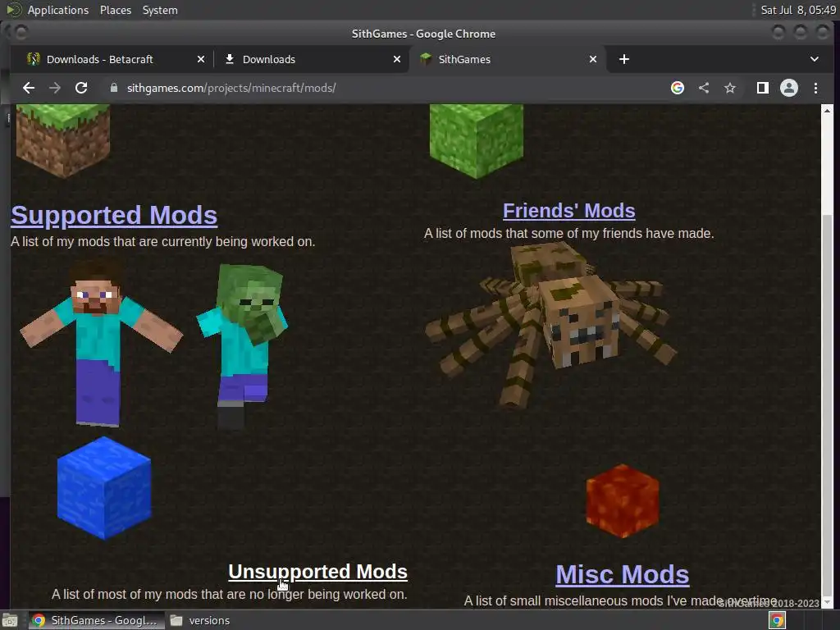Image resolution: width=840 pixels, height=630 pixels.
Task: Click the green leaf block image
Action: 477,140
